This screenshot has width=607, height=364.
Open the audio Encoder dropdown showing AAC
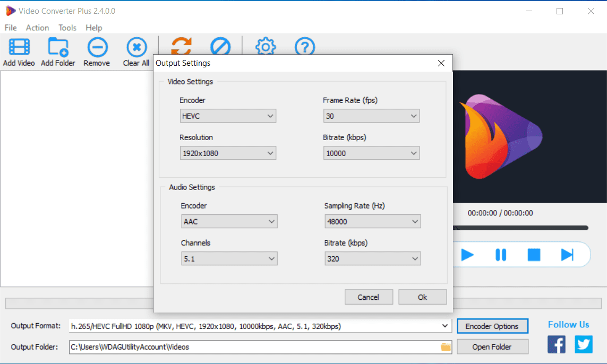[x=229, y=222]
